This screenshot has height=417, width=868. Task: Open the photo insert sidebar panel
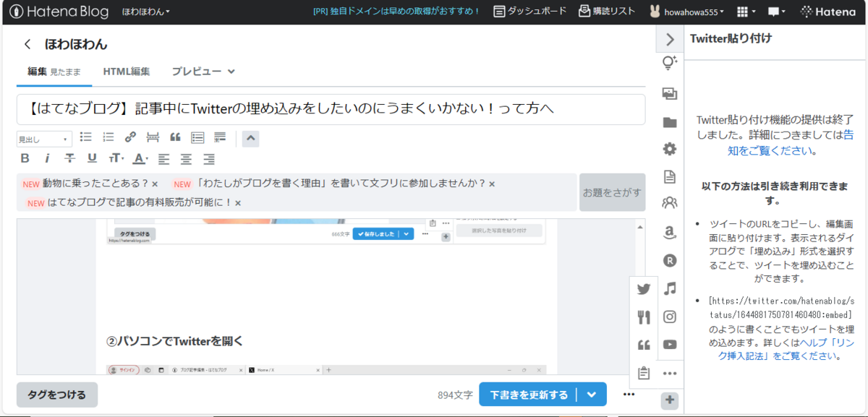tap(670, 93)
